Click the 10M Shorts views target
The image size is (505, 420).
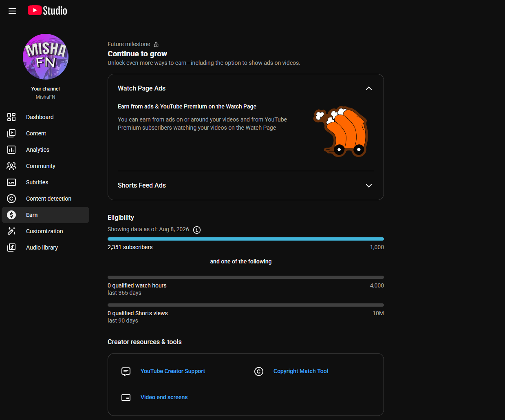click(378, 313)
